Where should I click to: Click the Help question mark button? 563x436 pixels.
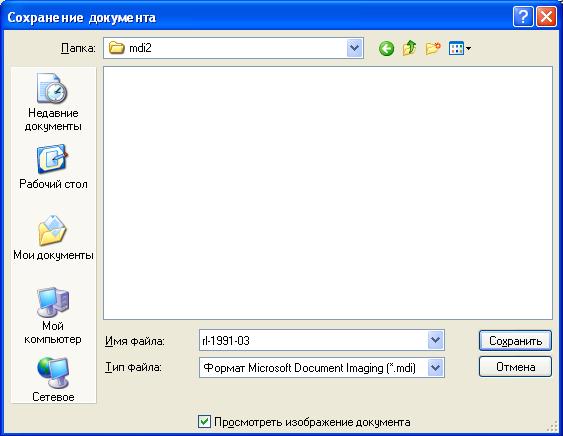[523, 17]
